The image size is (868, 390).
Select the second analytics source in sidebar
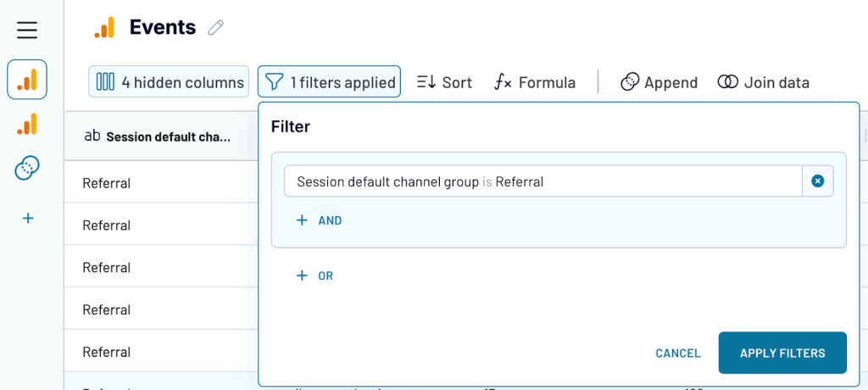(27, 124)
